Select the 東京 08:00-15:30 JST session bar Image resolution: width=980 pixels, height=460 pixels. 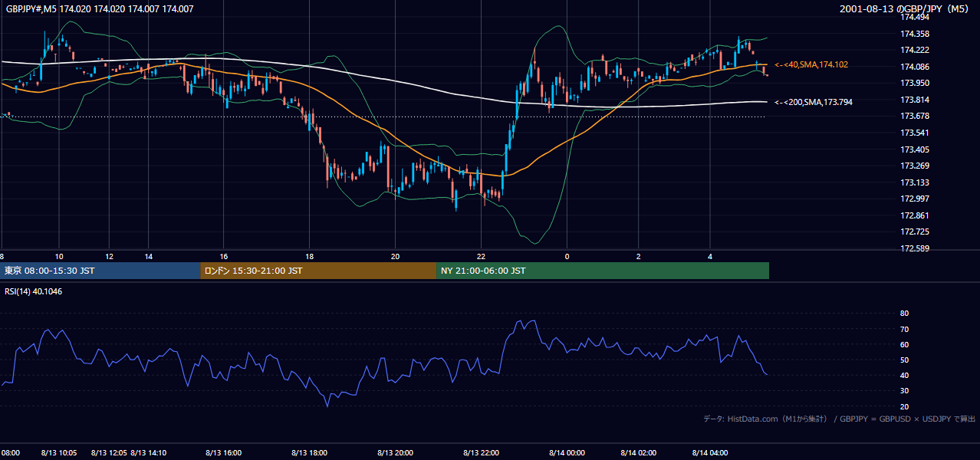100,271
